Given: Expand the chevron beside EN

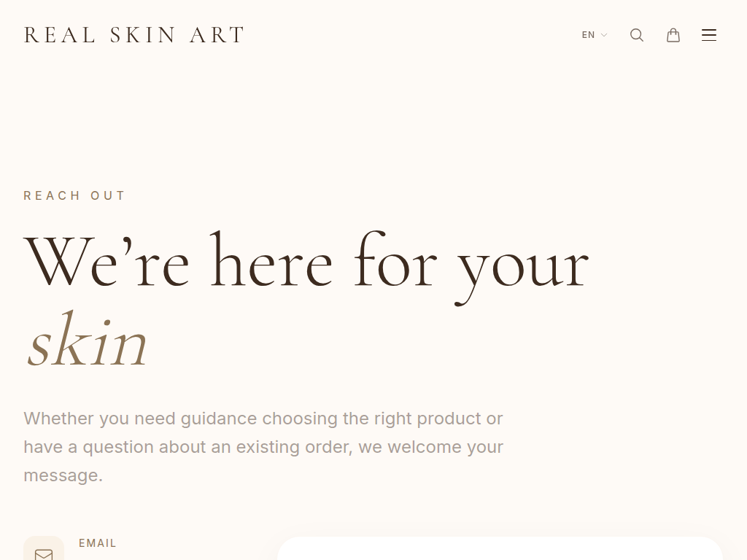Looking at the screenshot, I should (604, 35).
